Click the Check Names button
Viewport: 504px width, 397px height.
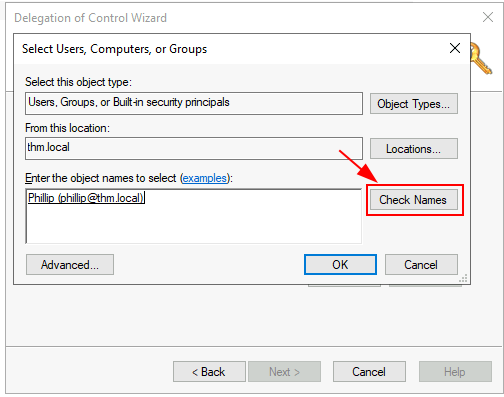tap(414, 200)
